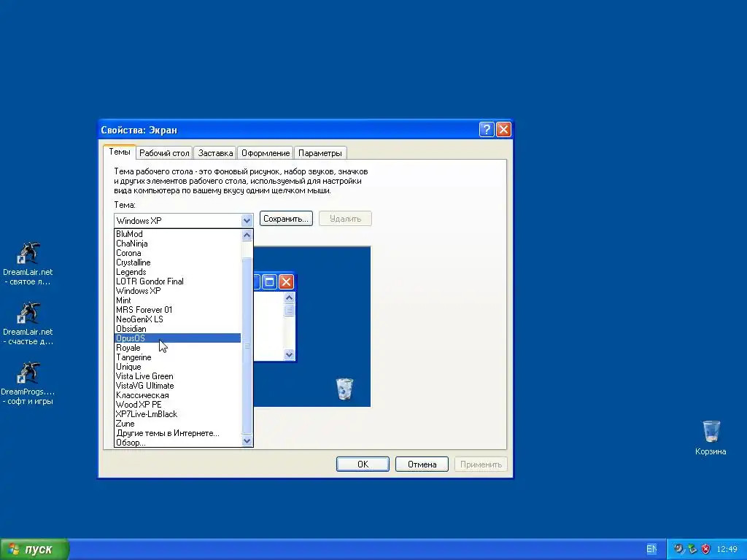Click the Отмена button

pyautogui.click(x=422, y=464)
